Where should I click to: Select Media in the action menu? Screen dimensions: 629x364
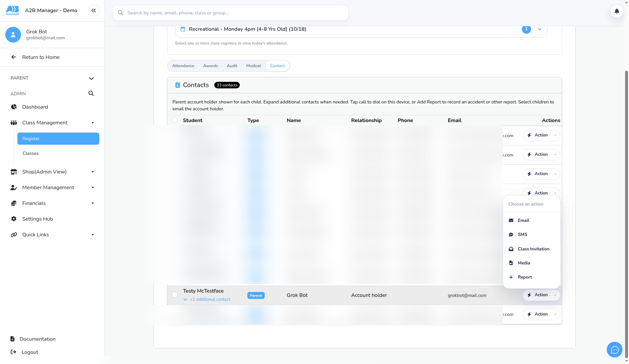pos(531,263)
